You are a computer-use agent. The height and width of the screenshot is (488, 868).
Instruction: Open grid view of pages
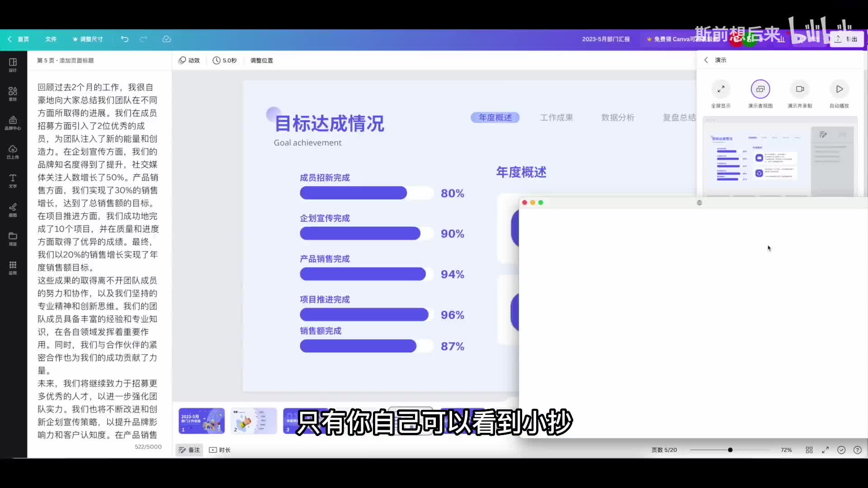click(x=809, y=450)
